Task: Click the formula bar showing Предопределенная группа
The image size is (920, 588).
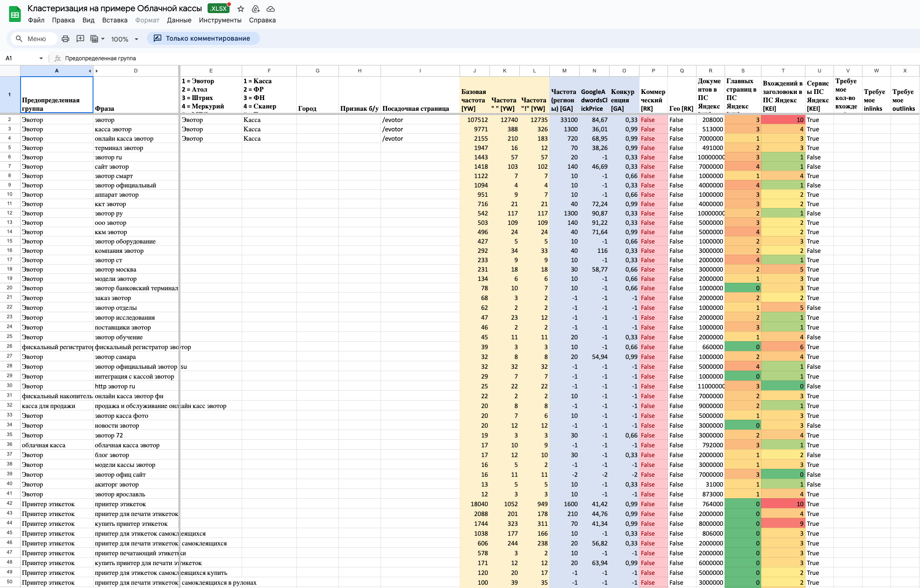Action: 490,58
